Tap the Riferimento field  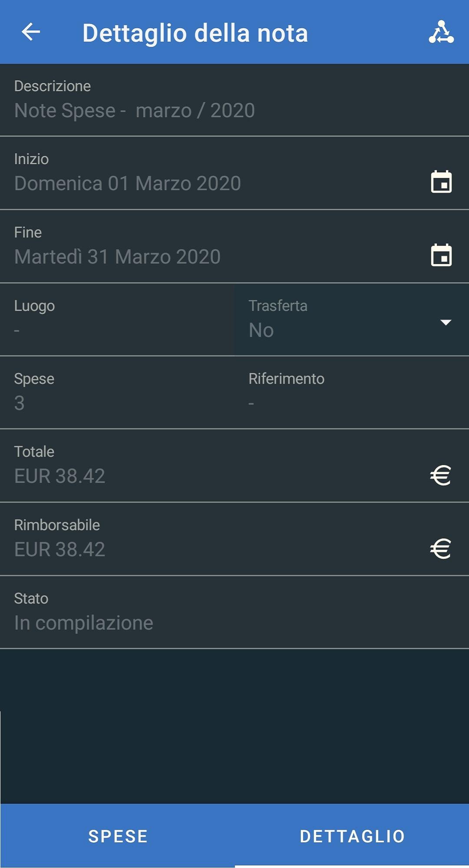point(352,392)
